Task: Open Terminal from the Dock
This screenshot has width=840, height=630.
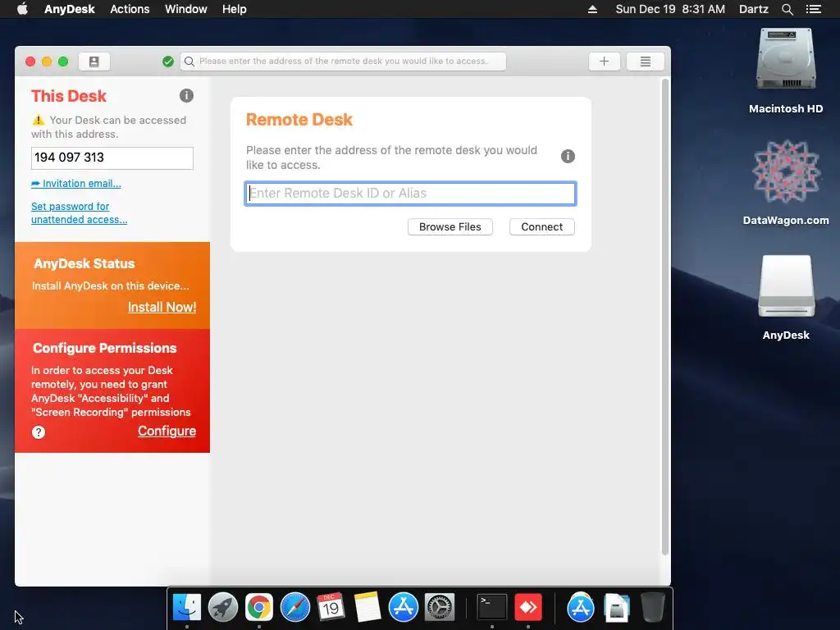Action: [492, 608]
